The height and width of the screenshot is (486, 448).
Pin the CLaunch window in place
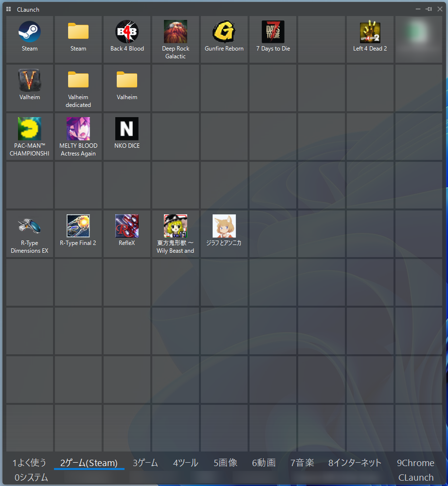[x=429, y=9]
